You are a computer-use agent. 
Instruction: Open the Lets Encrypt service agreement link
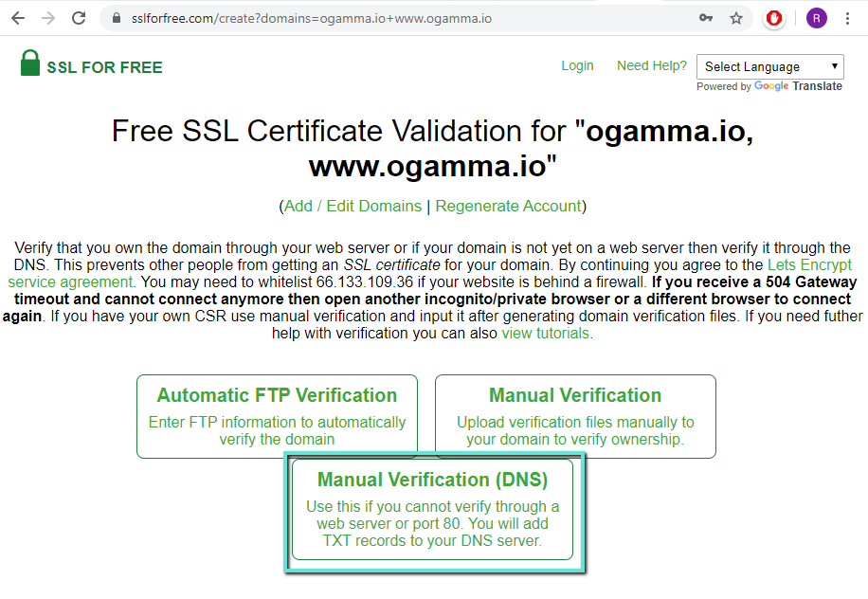click(x=71, y=281)
